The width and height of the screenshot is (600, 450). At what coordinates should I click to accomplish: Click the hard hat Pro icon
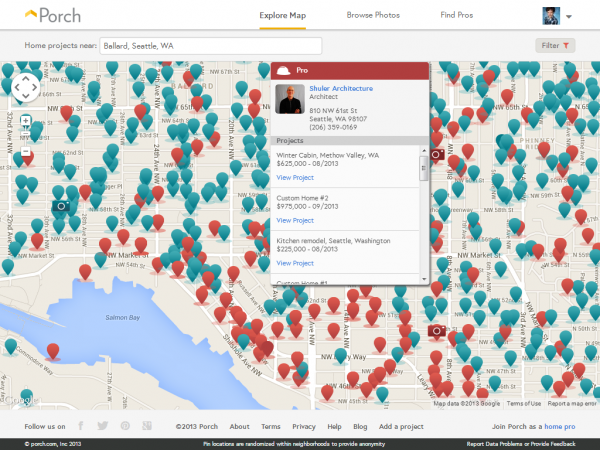[284, 70]
